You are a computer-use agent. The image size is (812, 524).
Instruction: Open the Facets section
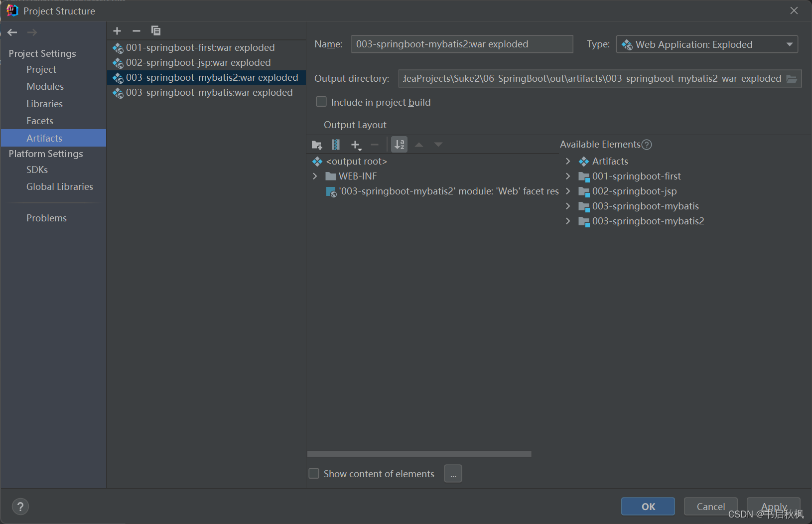coord(40,121)
